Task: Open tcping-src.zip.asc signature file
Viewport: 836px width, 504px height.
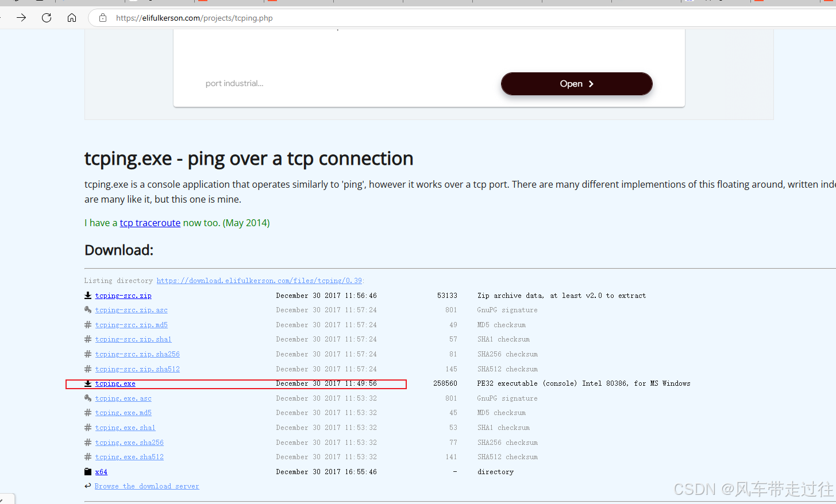Action: click(132, 310)
